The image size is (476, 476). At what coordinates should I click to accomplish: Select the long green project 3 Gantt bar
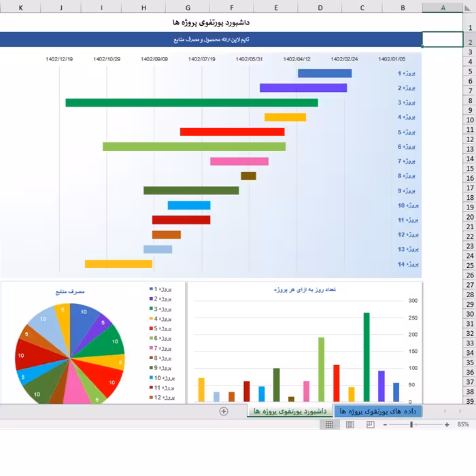pyautogui.click(x=191, y=103)
